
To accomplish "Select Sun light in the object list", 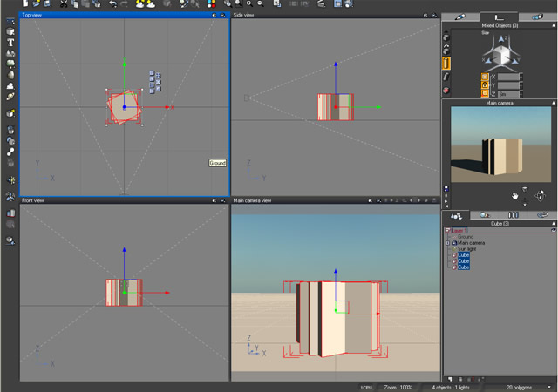I will pyautogui.click(x=468, y=248).
